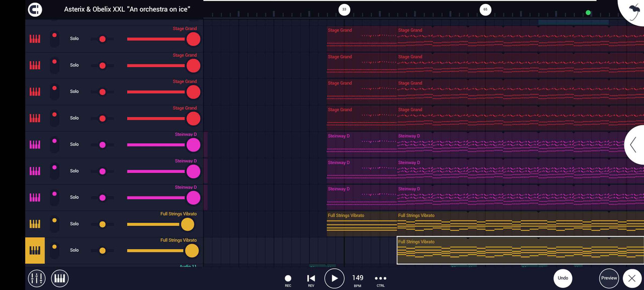Solo the first Steinway D track

pos(74,144)
